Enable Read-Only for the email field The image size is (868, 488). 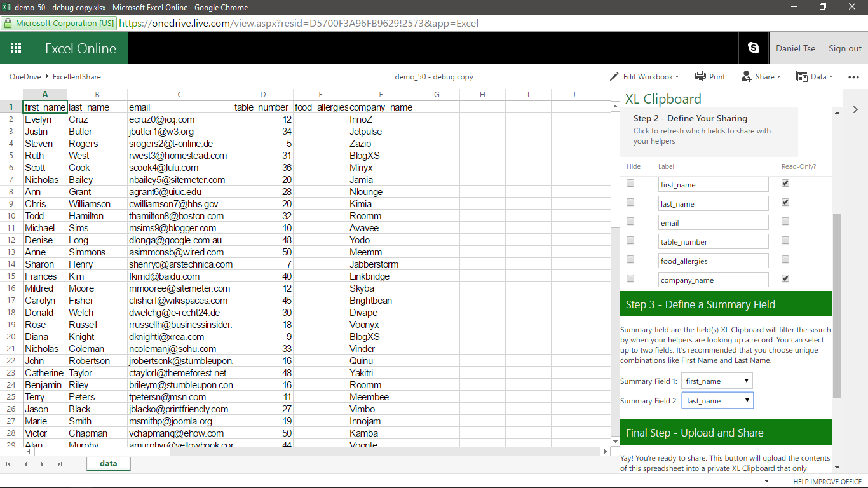coord(785,221)
